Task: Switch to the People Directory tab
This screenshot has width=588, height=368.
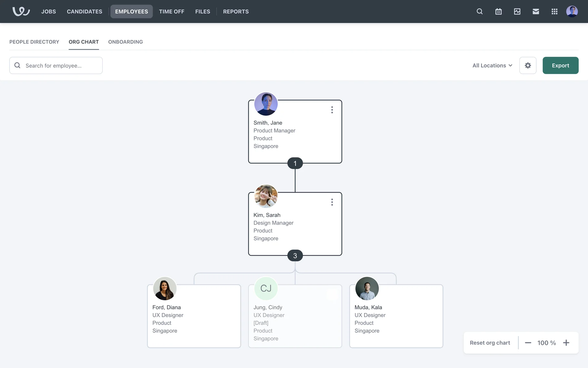Action: tap(34, 42)
